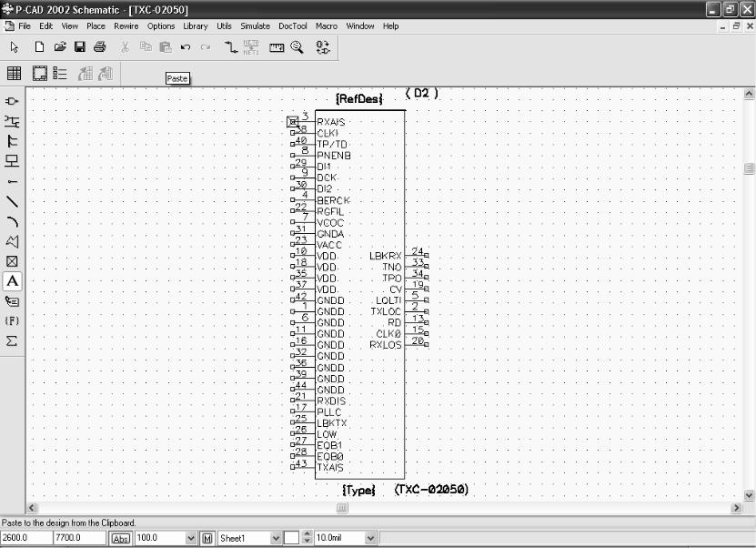Click the sheet frame toolbar icon

[x=39, y=74]
